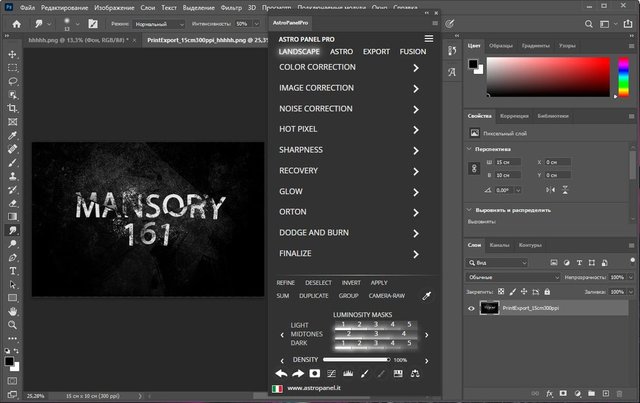Click the REFINE button
640x403 pixels.
pyautogui.click(x=285, y=283)
